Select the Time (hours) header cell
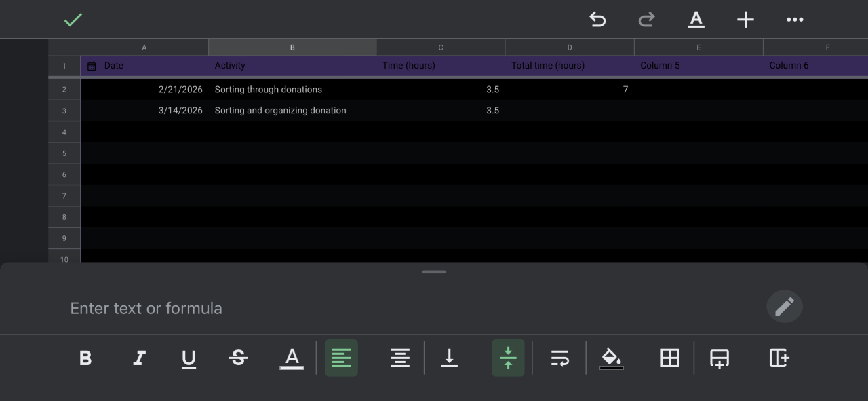Viewport: 868px width, 401px height. click(x=441, y=66)
